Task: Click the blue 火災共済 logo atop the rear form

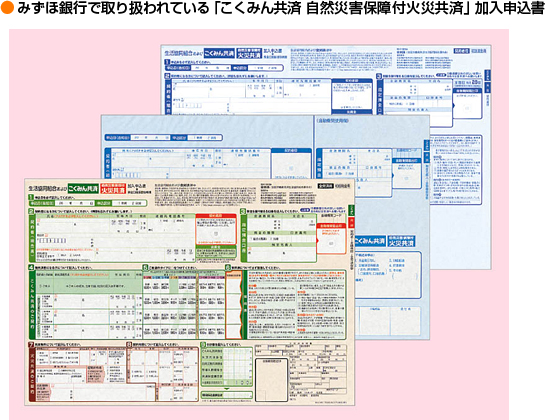Action: pyautogui.click(x=249, y=53)
